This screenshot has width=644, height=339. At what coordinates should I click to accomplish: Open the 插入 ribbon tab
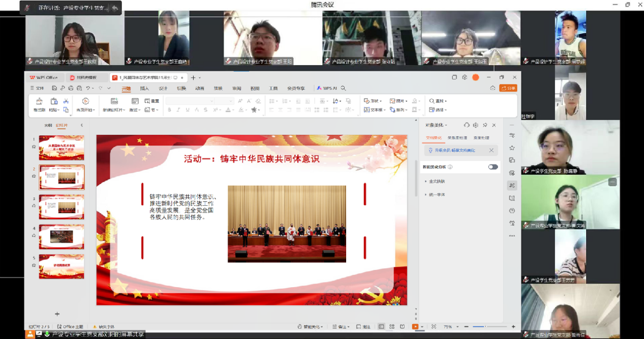pos(144,88)
